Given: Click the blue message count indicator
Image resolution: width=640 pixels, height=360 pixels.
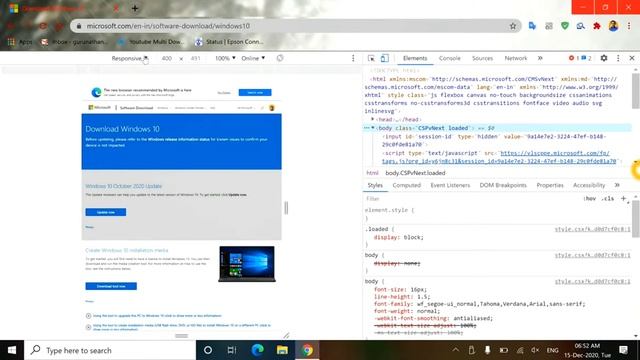Looking at the screenshot, I should 587,58.
